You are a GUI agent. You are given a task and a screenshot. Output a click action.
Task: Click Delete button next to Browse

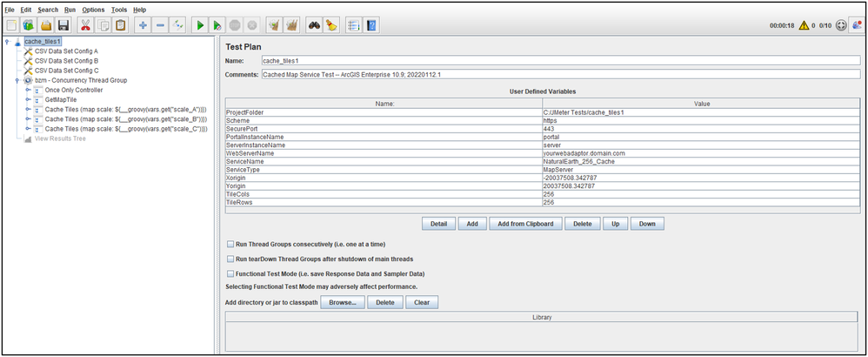(x=385, y=303)
